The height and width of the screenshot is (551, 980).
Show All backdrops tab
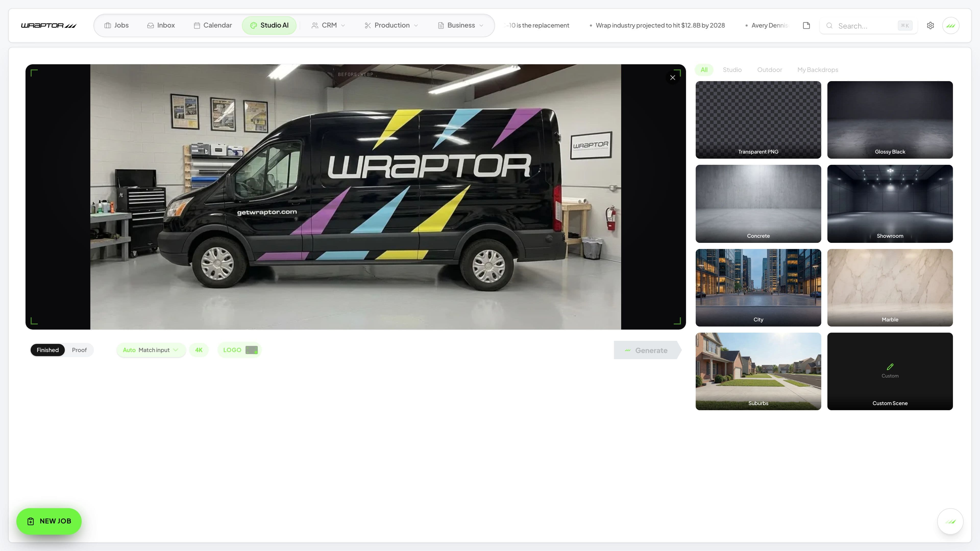click(x=704, y=70)
